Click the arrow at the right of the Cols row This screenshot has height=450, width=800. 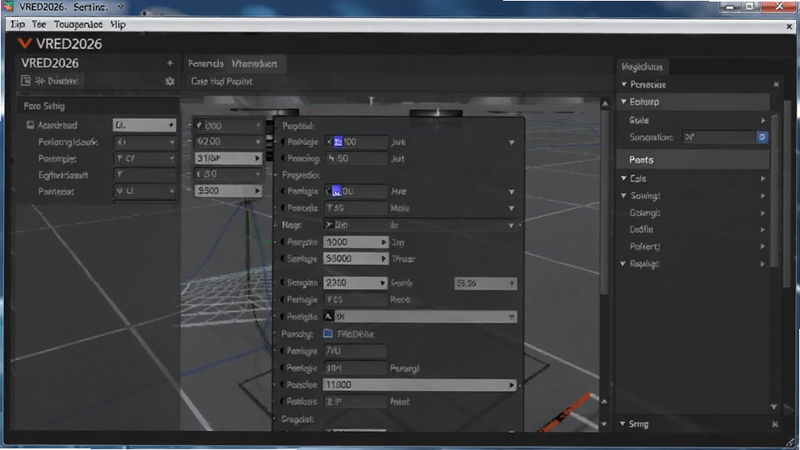[x=763, y=179]
